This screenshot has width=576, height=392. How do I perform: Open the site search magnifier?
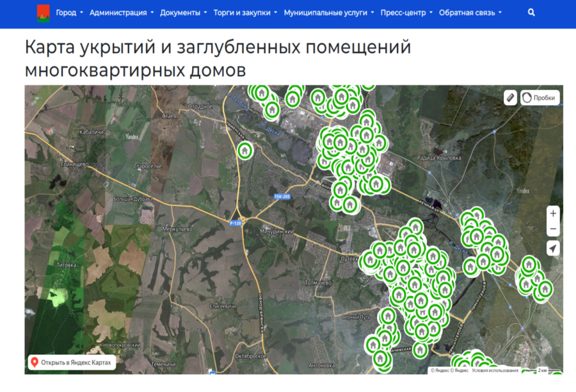(x=530, y=12)
